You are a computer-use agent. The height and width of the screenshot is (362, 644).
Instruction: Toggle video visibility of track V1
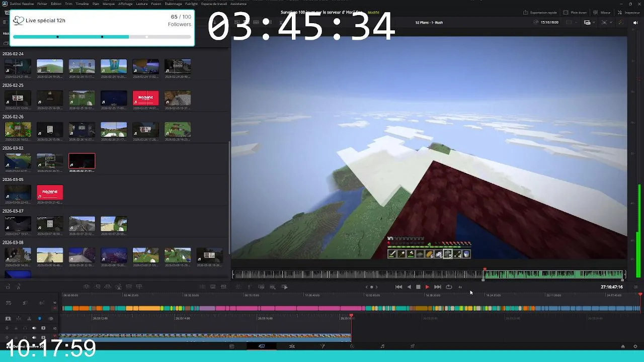tap(43, 338)
